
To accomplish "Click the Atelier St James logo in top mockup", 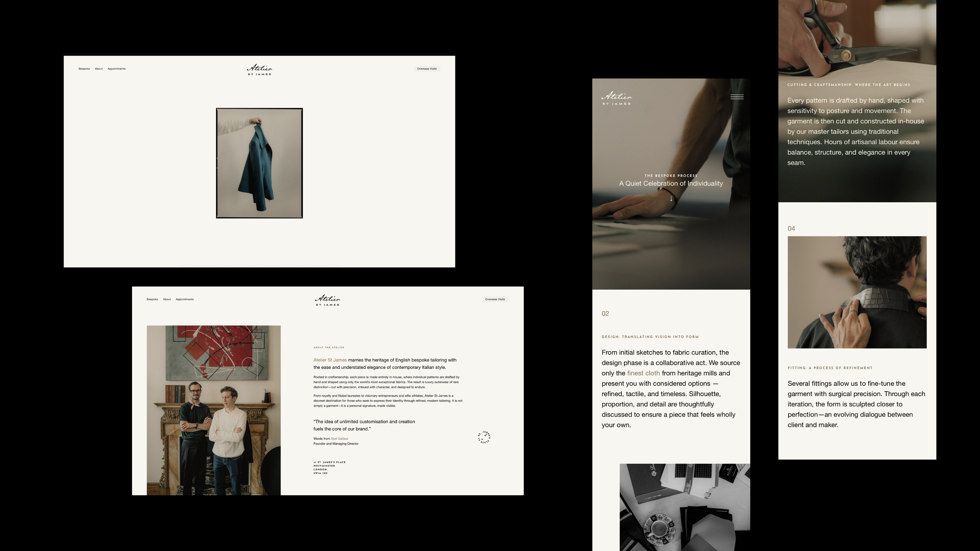I will pyautogui.click(x=260, y=70).
